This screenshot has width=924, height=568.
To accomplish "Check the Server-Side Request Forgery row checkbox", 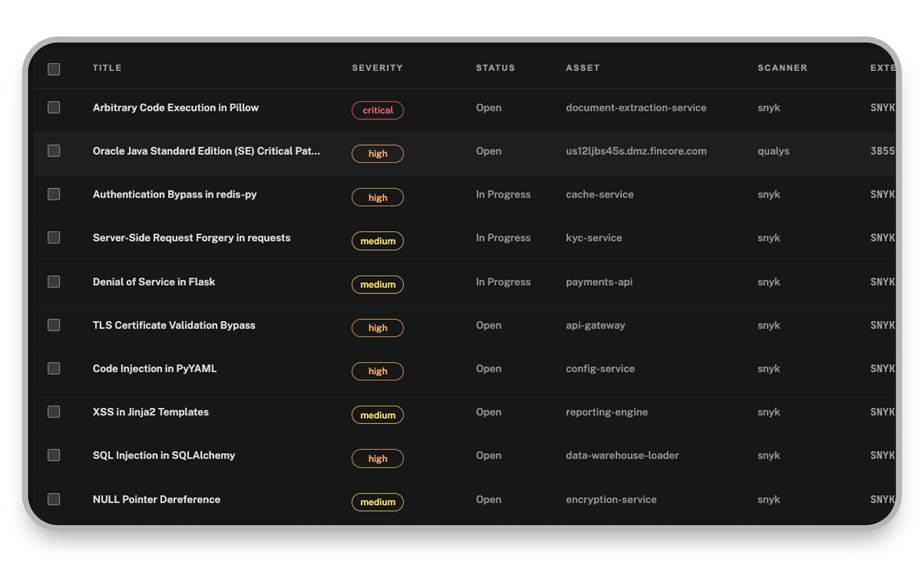I will 54,237.
